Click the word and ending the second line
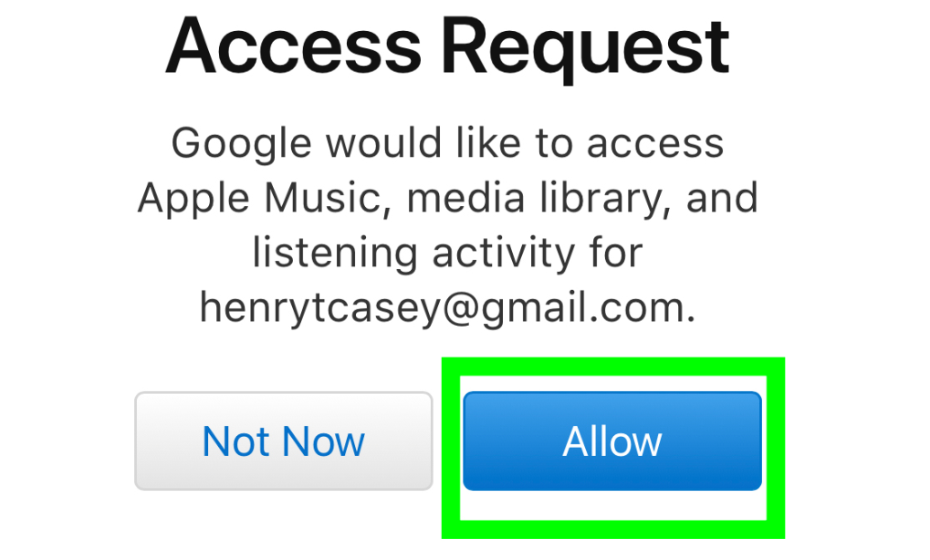 723,197
